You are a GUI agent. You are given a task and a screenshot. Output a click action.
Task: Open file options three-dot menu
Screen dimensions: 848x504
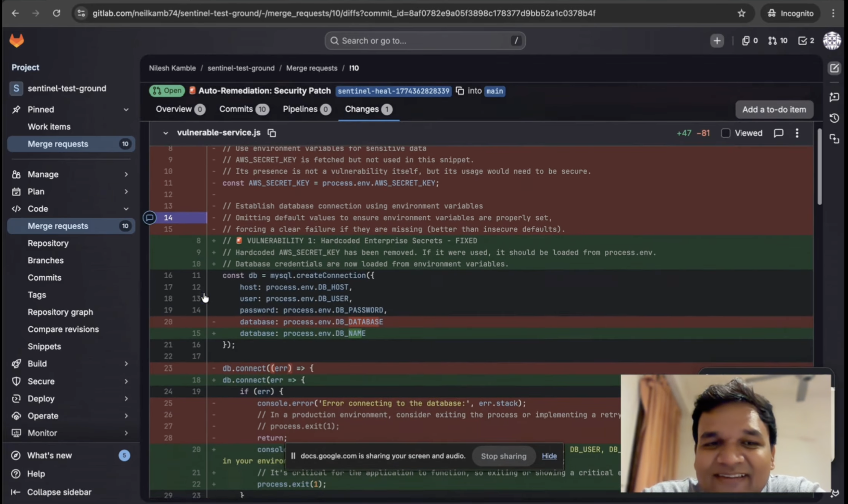[x=797, y=133]
